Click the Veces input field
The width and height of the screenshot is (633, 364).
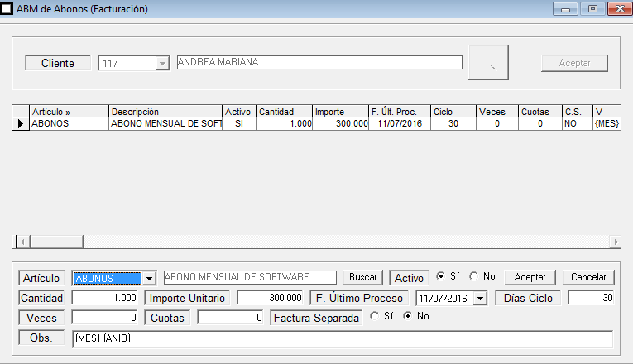coord(104,318)
